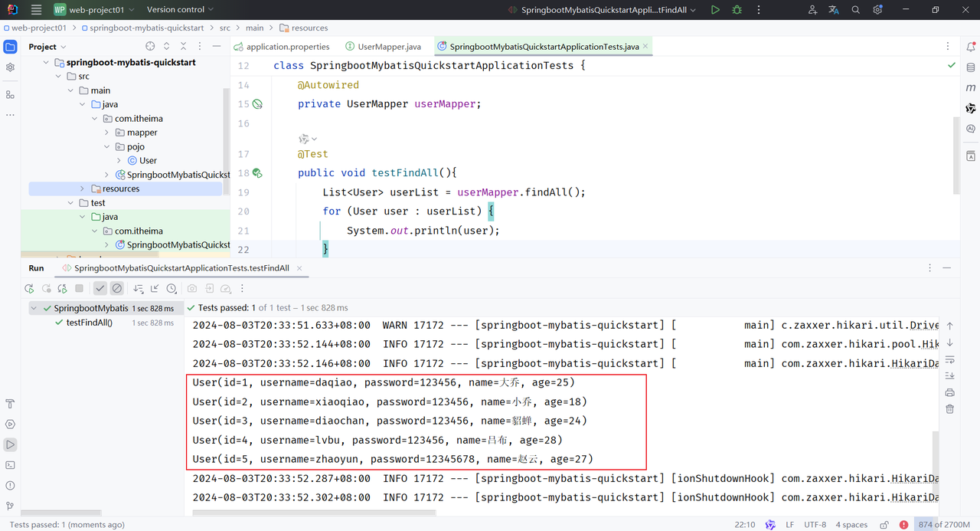Screen dimensions: 980x531
Task: Expand the resources folder node
Action: (83, 188)
